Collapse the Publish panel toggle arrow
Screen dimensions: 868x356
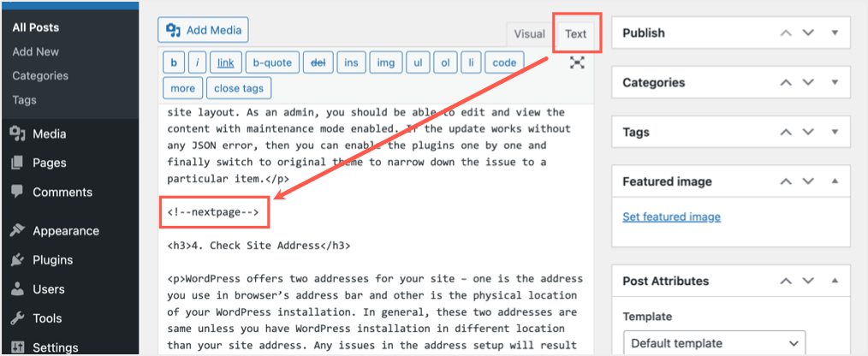pyautogui.click(x=835, y=33)
